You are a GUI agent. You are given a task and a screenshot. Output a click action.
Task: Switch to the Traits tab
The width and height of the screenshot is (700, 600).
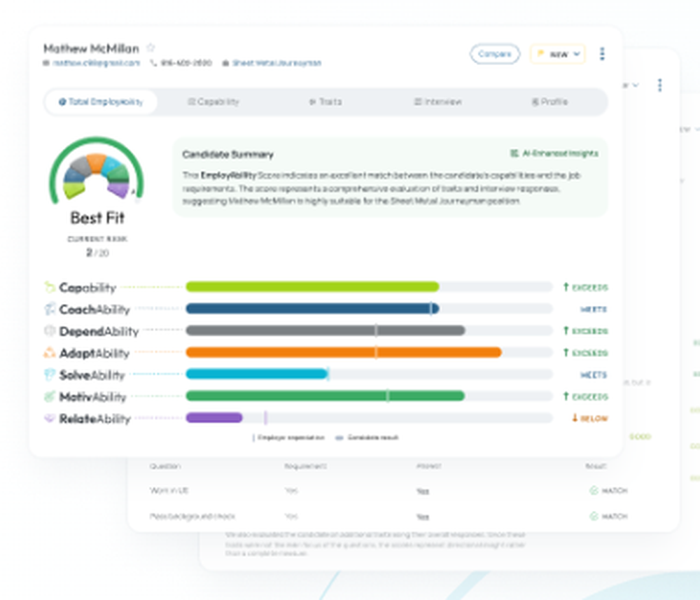325,102
